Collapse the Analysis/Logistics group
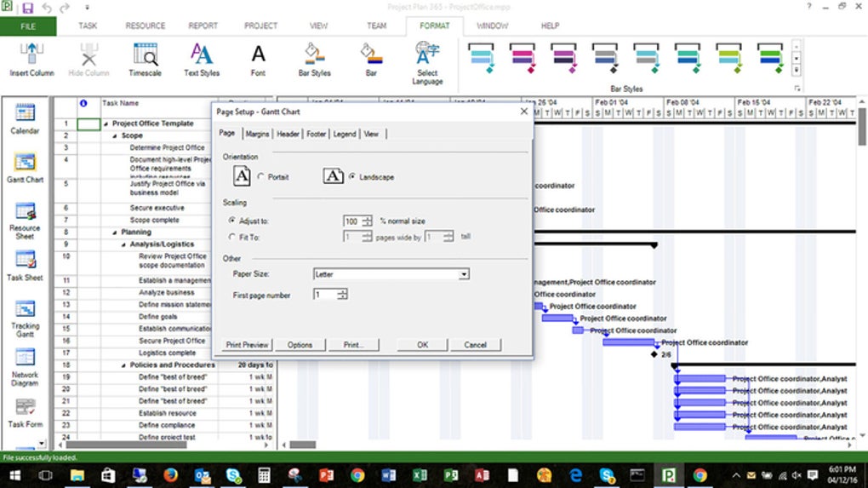Viewport: 868px width, 488px height. [123, 244]
